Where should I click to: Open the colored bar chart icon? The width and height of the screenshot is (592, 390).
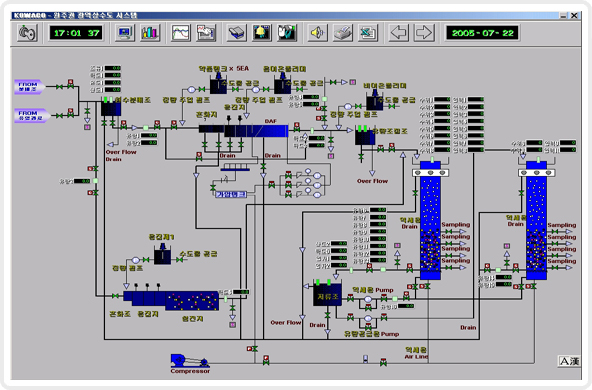150,32
